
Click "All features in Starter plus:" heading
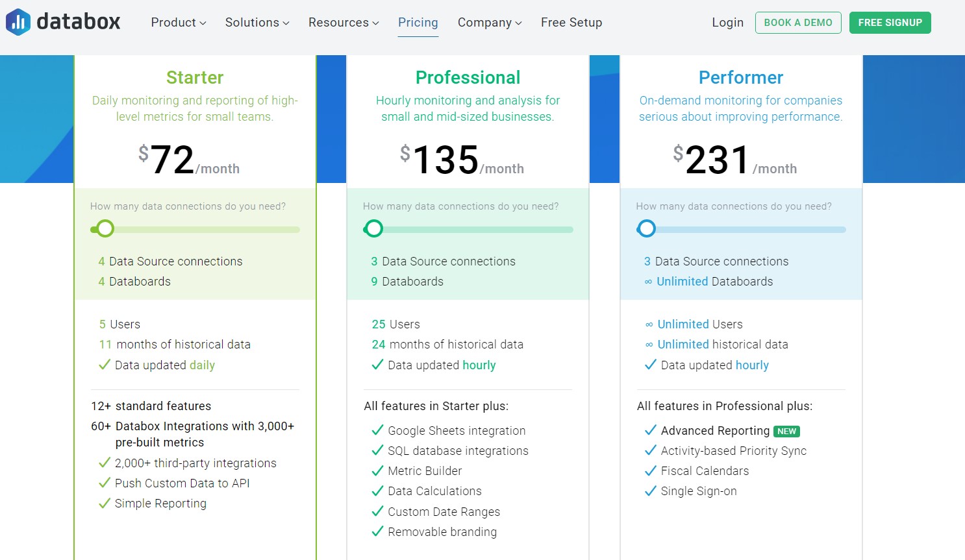pyautogui.click(x=436, y=406)
